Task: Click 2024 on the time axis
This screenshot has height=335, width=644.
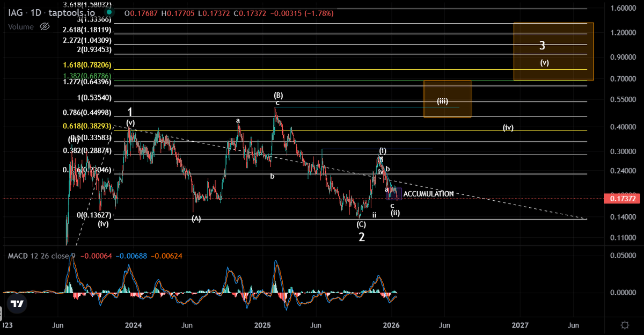Action: tap(133, 325)
